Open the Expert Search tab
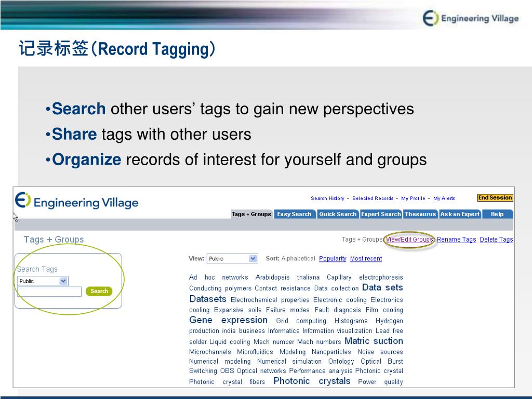Image resolution: width=532 pixels, height=399 pixels. point(381,214)
